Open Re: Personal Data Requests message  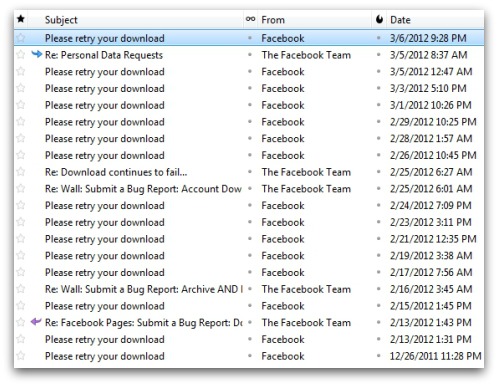pos(104,55)
